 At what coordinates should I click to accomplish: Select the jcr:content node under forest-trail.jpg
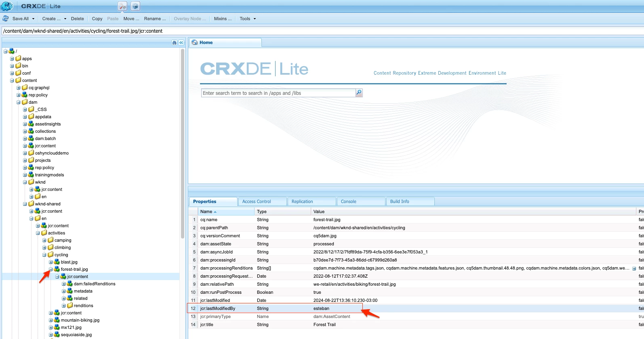(x=78, y=276)
